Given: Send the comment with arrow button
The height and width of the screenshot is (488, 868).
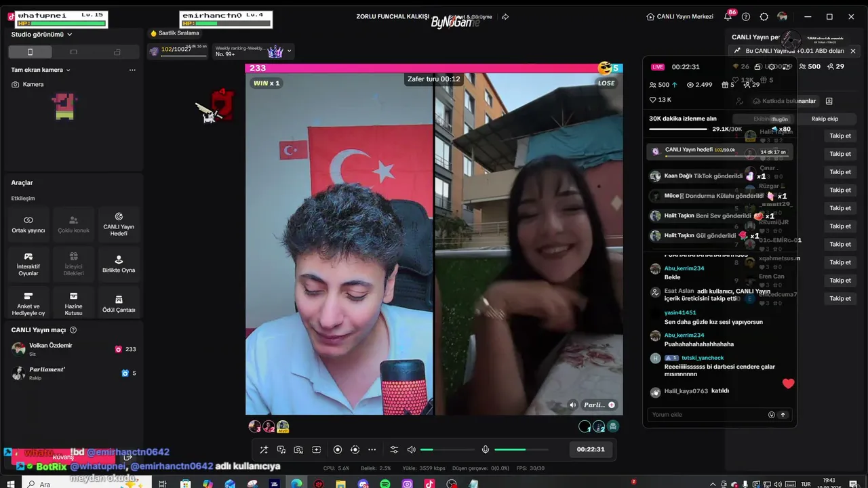Looking at the screenshot, I should (783, 415).
